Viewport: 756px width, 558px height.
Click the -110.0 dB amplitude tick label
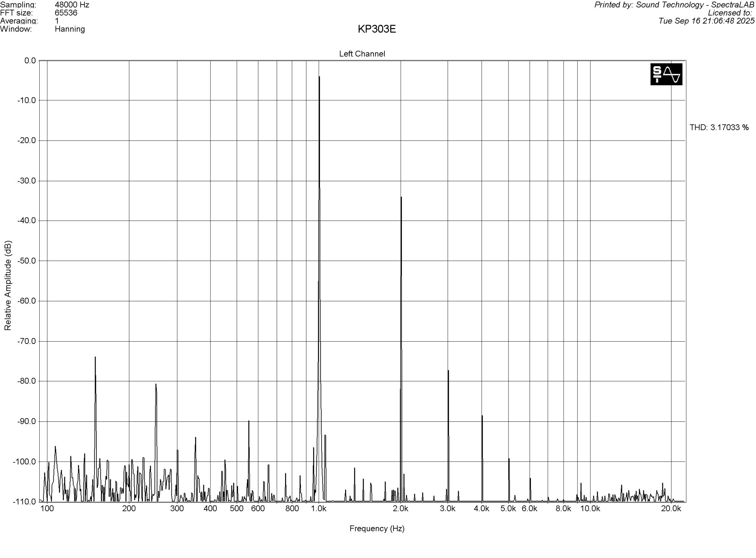pyautogui.click(x=25, y=502)
